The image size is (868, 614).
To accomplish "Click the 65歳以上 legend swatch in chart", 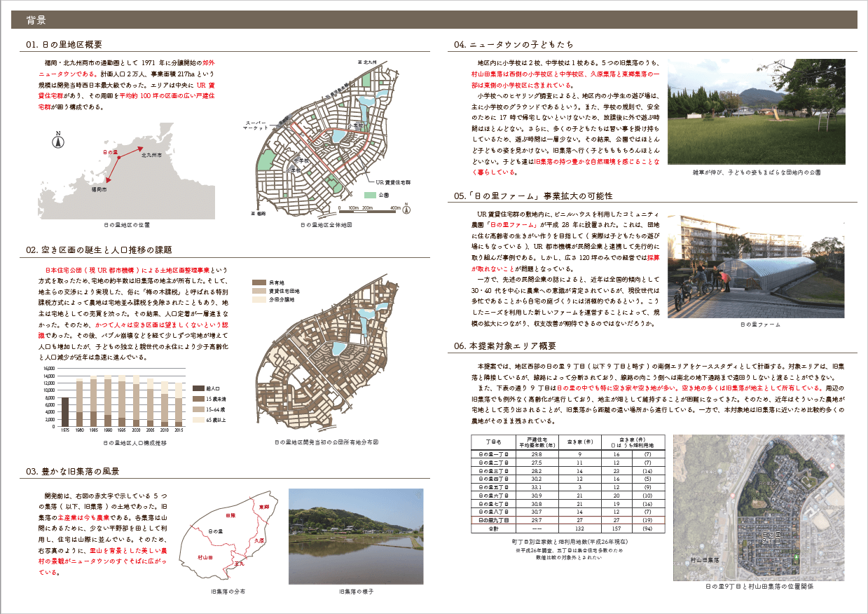I will [x=198, y=419].
